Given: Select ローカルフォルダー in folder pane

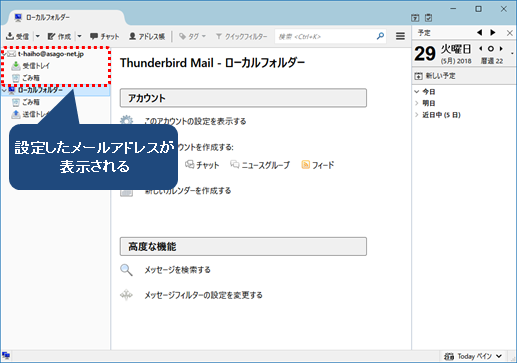Looking at the screenshot, I should [40, 90].
